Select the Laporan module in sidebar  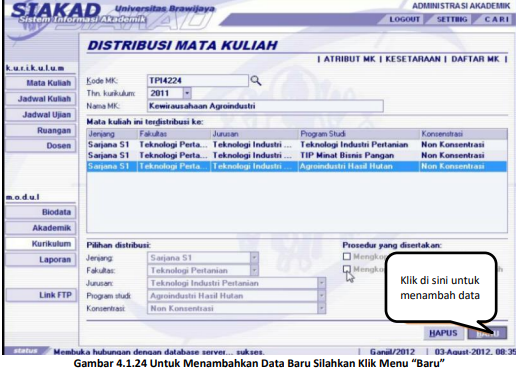pyautogui.click(x=41, y=259)
